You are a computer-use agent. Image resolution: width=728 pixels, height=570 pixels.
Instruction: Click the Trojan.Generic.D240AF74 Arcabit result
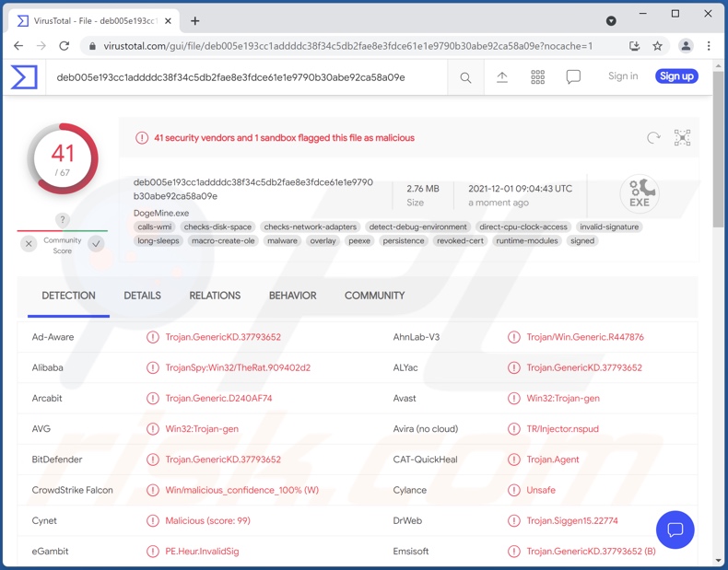pyautogui.click(x=218, y=399)
